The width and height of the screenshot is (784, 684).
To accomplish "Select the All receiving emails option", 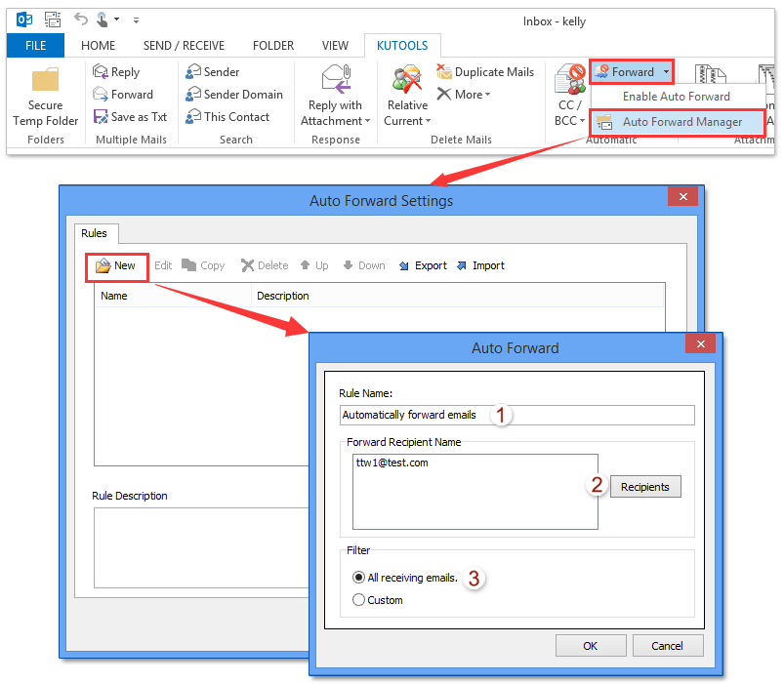I will [x=358, y=579].
